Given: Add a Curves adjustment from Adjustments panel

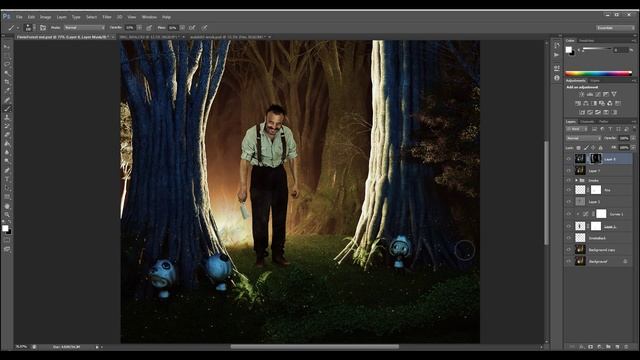Looking at the screenshot, I should (x=598, y=94).
